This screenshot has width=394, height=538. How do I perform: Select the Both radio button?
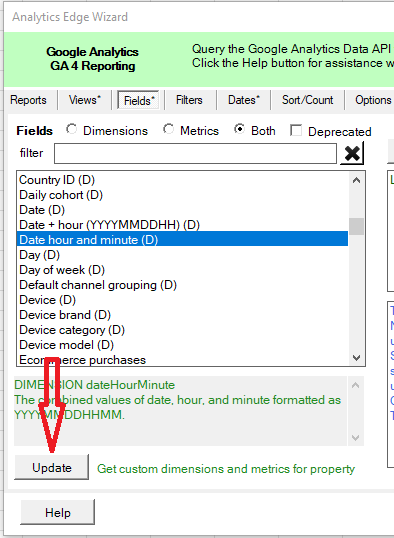(x=240, y=130)
